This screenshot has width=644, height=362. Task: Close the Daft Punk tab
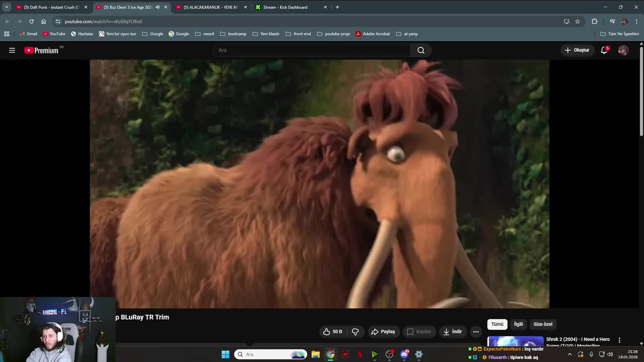click(86, 7)
